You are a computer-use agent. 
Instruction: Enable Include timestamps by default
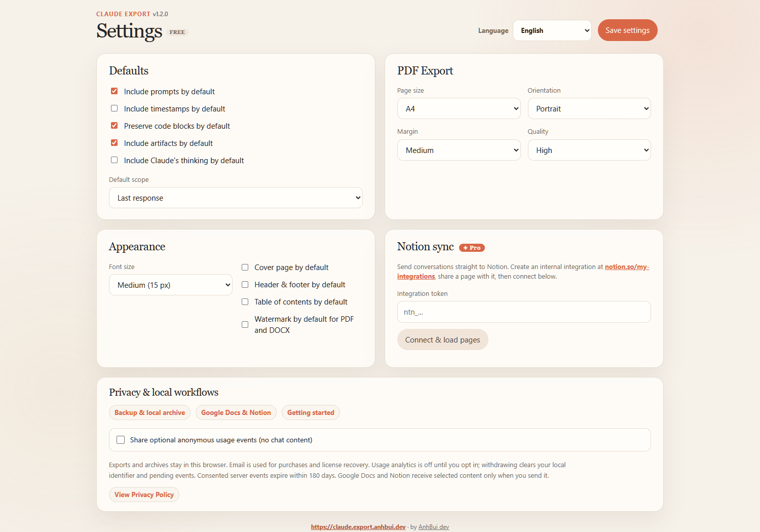tap(114, 108)
